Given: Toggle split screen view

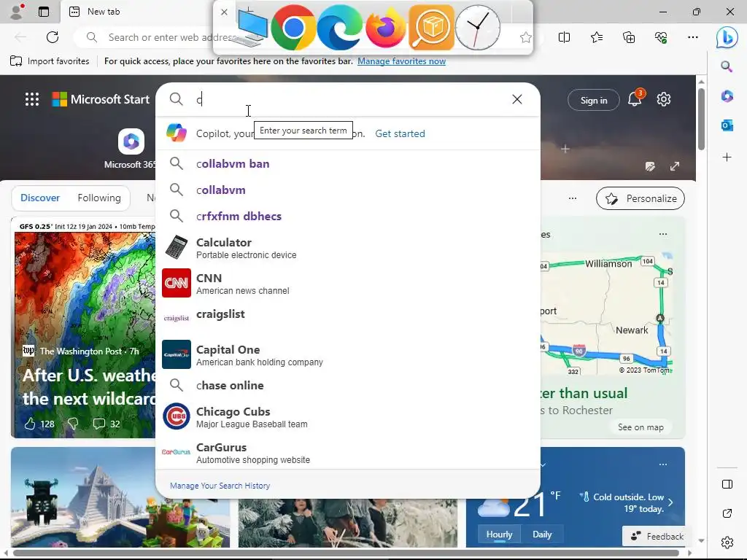Looking at the screenshot, I should pyautogui.click(x=564, y=37).
